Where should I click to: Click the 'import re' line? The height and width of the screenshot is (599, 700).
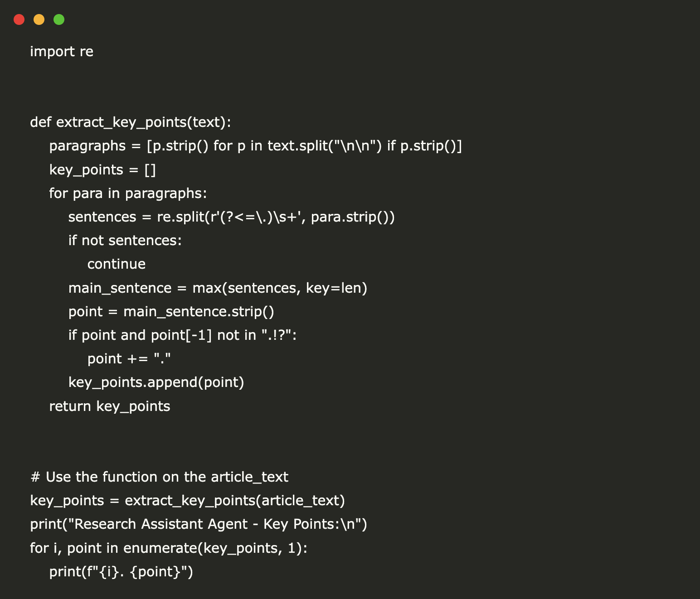62,52
